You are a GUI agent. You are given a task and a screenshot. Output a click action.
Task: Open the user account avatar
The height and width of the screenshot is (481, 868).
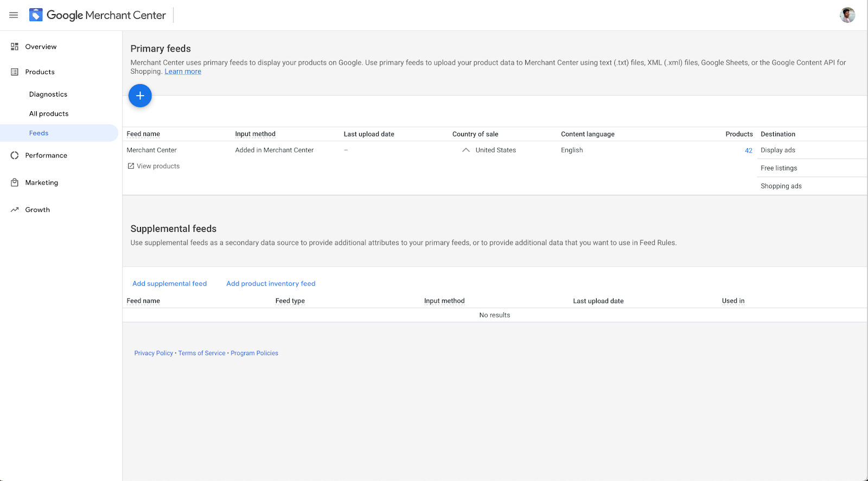pyautogui.click(x=847, y=15)
